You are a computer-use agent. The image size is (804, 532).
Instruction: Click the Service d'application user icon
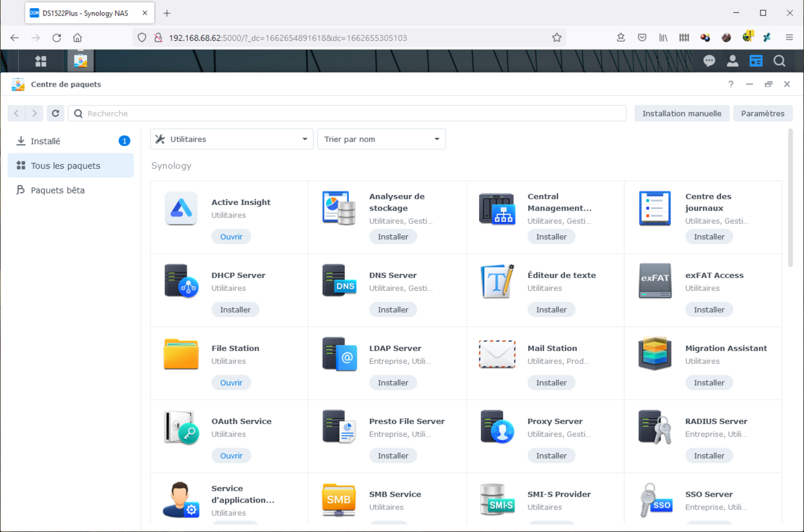[181, 500]
